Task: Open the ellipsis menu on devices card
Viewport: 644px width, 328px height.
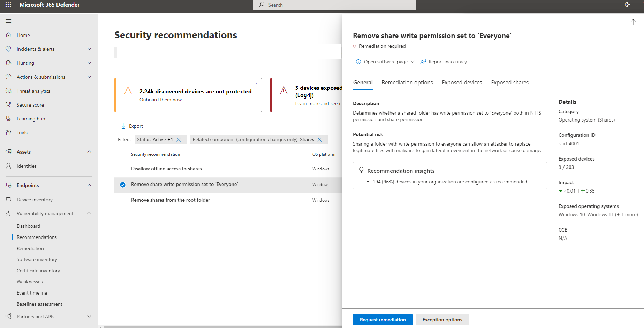Action: tap(256, 84)
